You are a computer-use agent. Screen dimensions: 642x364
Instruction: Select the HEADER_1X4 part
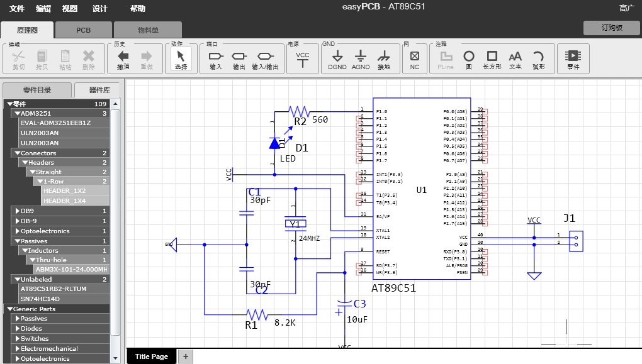click(x=76, y=201)
